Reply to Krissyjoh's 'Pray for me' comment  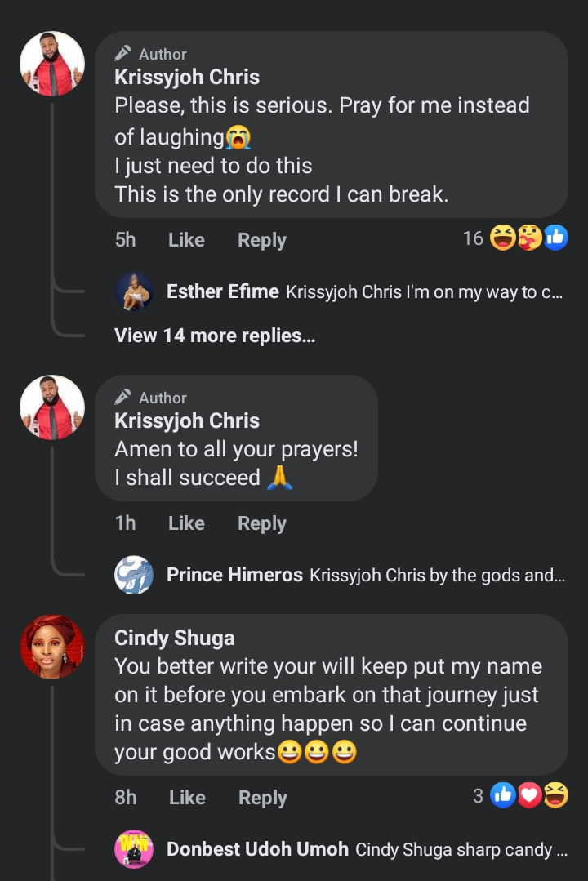(262, 240)
